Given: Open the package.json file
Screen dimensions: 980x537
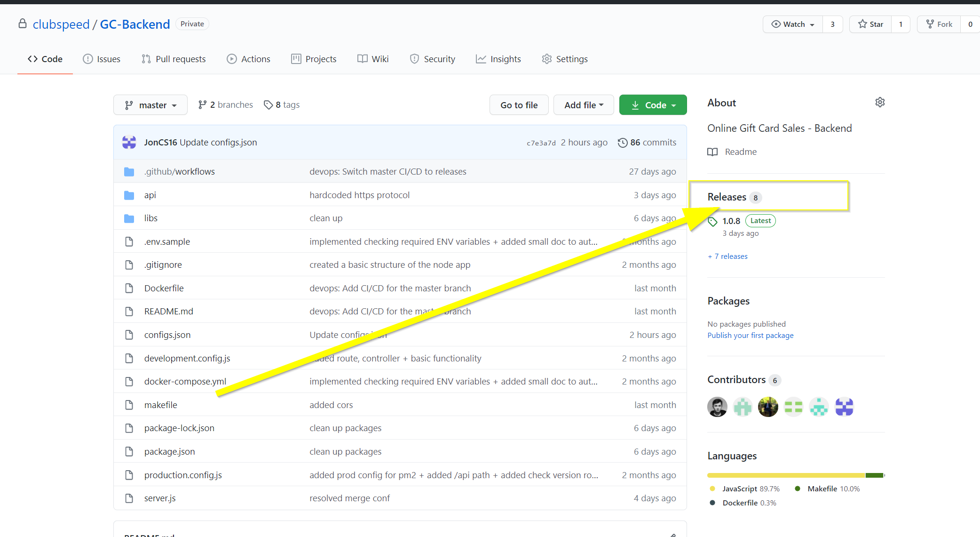Looking at the screenshot, I should pos(169,452).
